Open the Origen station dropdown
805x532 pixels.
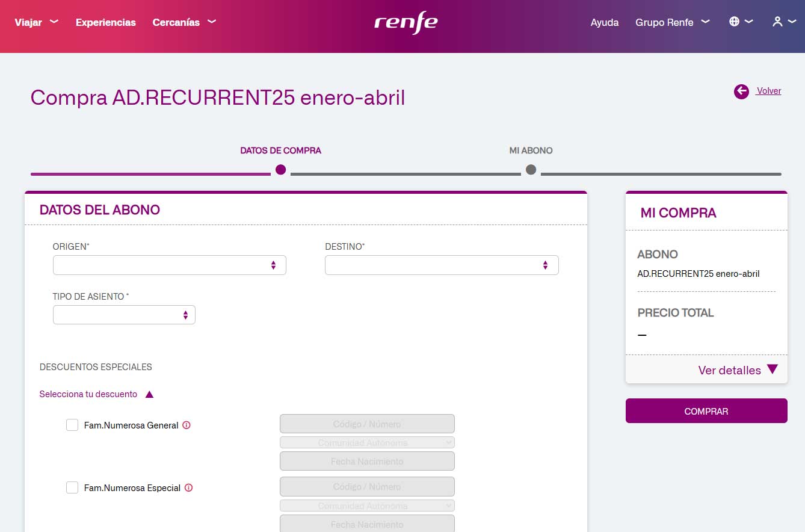169,265
